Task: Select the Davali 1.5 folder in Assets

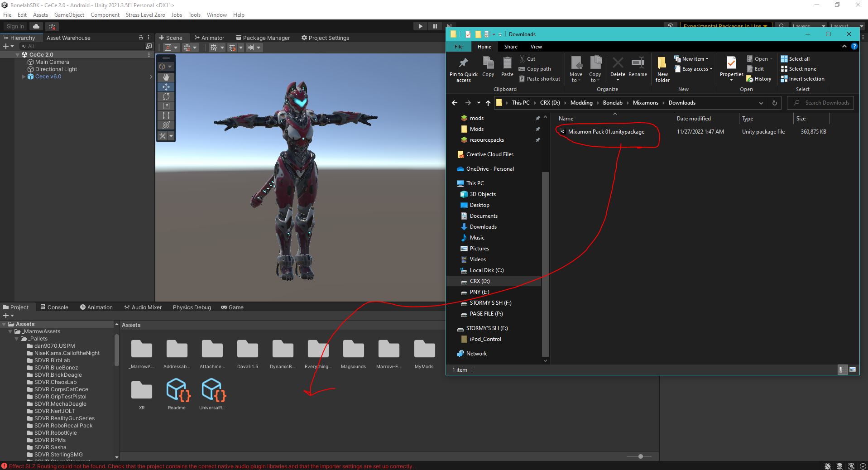Action: click(247, 353)
